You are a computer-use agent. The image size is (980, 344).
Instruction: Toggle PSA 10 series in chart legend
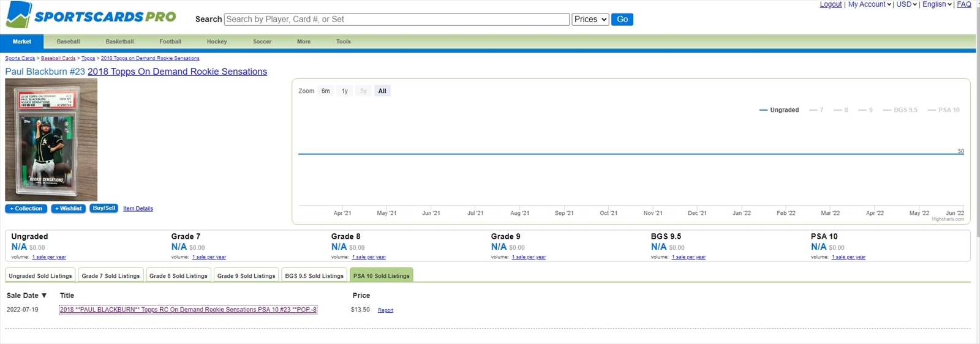coord(944,110)
